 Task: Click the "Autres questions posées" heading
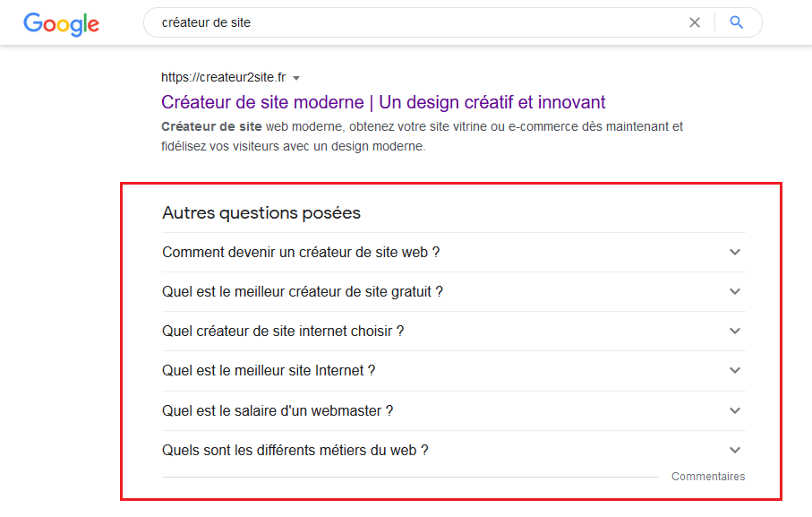[261, 213]
